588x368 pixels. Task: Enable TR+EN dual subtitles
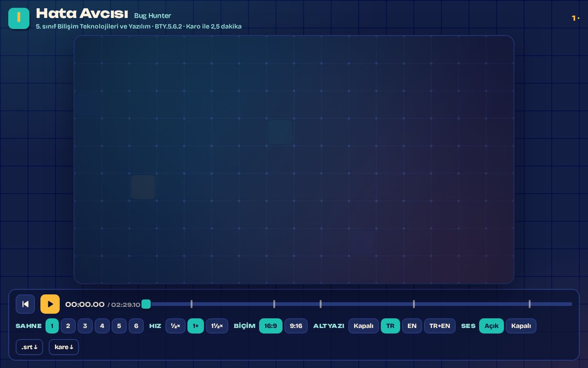click(440, 326)
